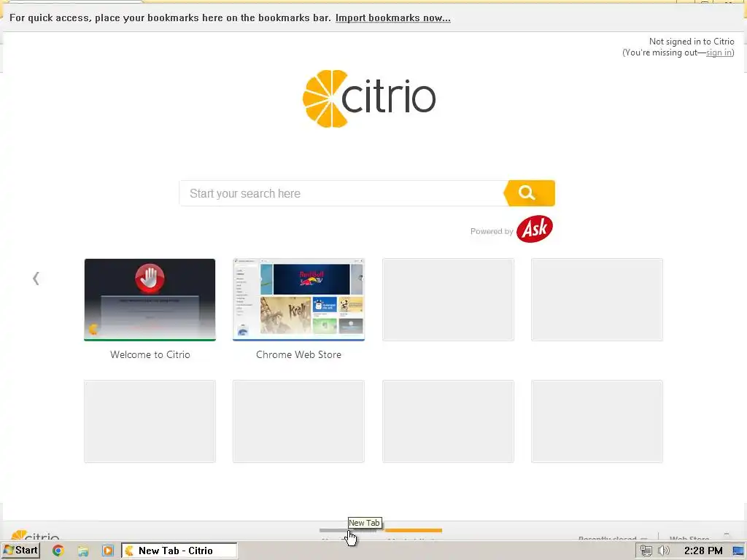This screenshot has height=560, width=747.
Task: Open the file explorer quick launch icon
Action: [83, 551]
